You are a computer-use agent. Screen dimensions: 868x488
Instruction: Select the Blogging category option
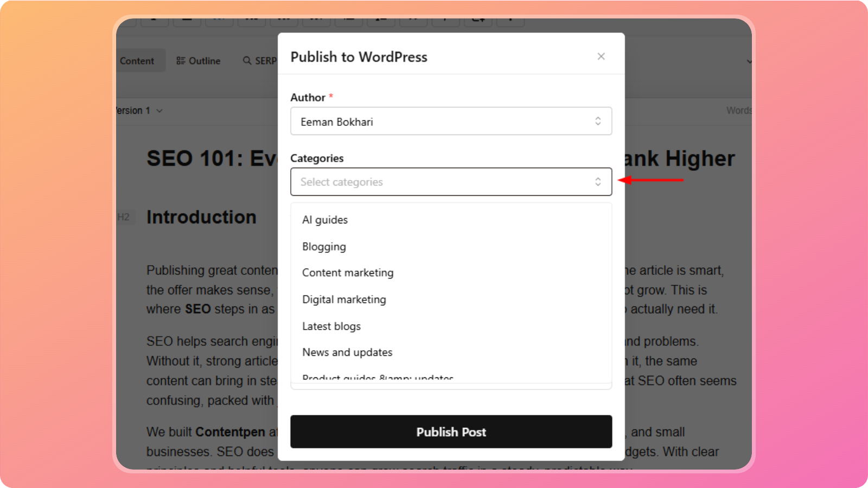click(x=324, y=247)
